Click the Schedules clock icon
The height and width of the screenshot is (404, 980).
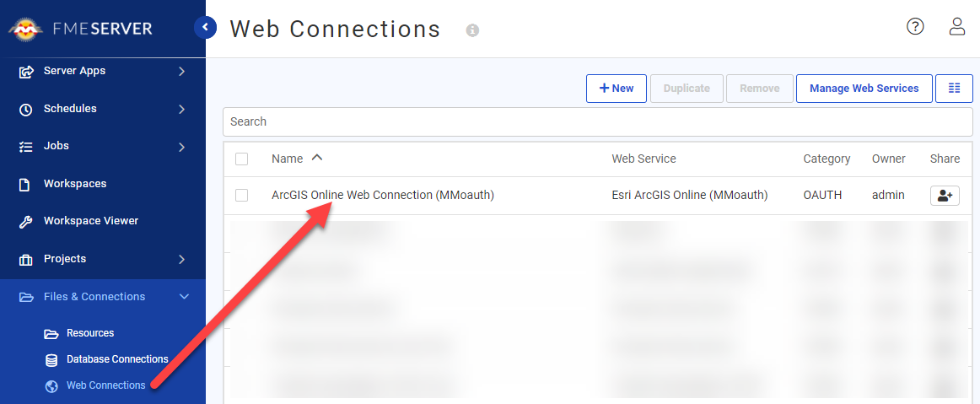click(x=25, y=110)
